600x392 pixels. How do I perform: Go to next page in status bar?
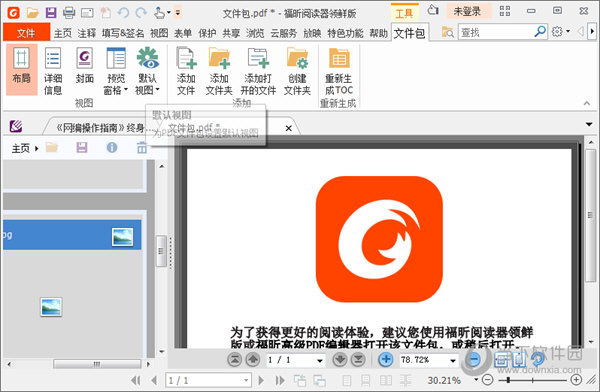(261, 381)
